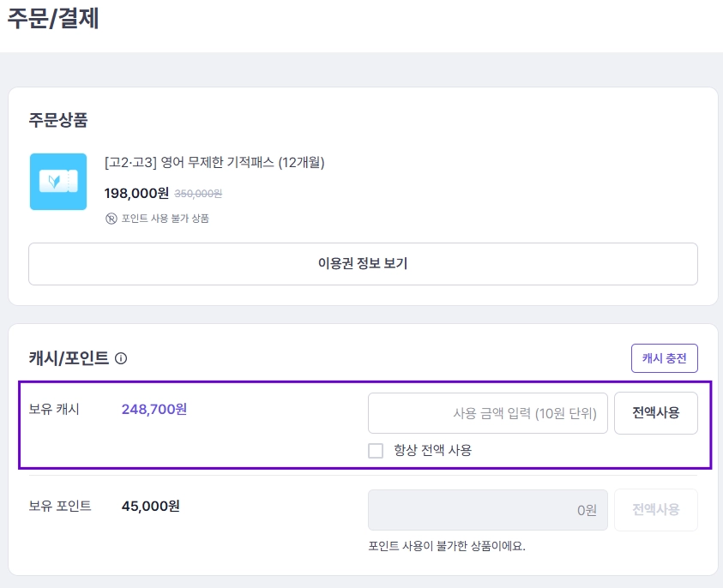Click the 포인트 사용이 불가한 상품이에요 message
The image size is (723, 588).
[x=447, y=546]
